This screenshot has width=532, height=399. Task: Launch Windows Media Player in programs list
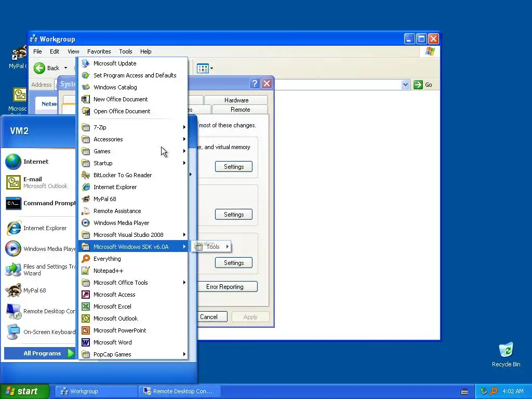click(x=133, y=223)
